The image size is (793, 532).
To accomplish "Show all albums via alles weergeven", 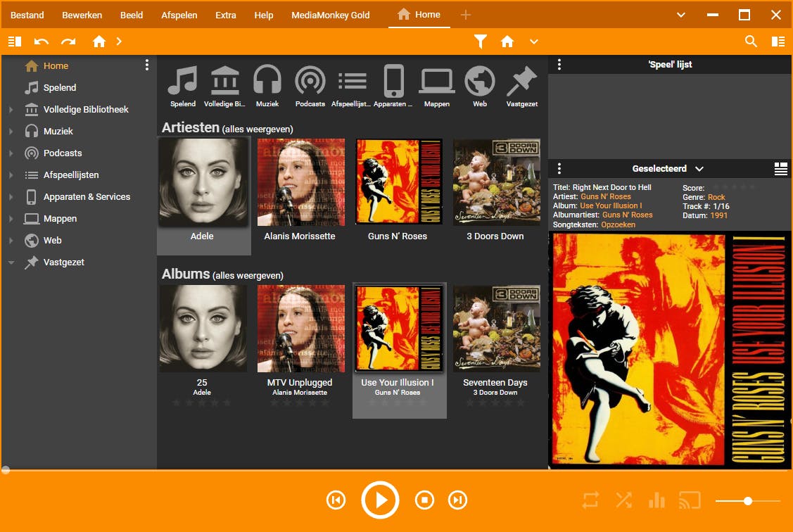I will point(248,276).
